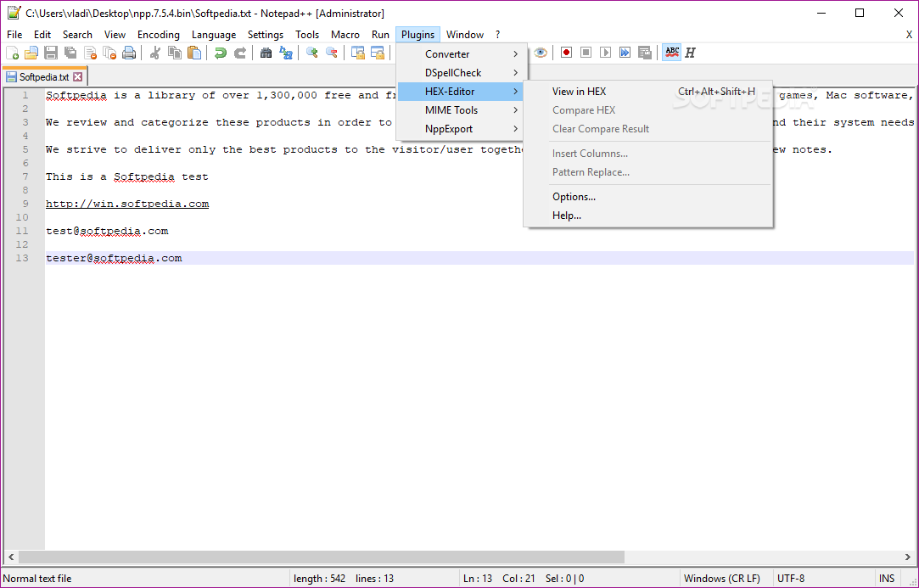Click 'Normal text file' in status bar
Screen dimensions: 919x588
pyautogui.click(x=37, y=579)
